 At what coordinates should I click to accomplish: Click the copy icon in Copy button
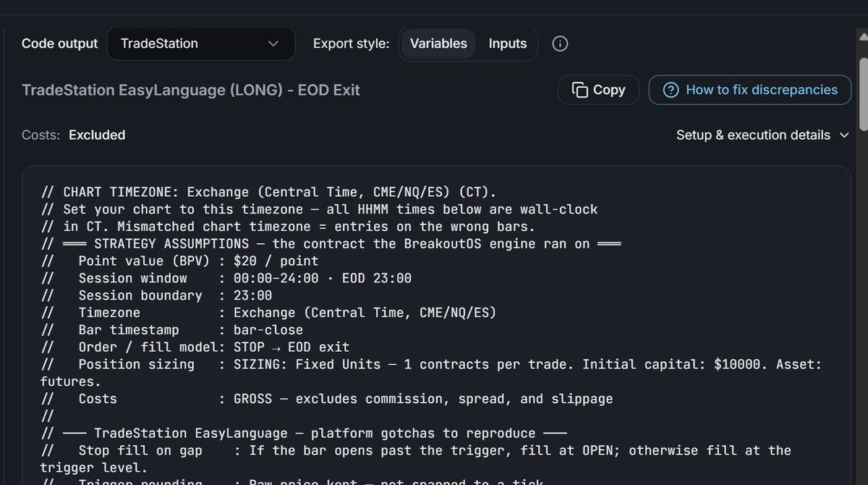coord(580,90)
